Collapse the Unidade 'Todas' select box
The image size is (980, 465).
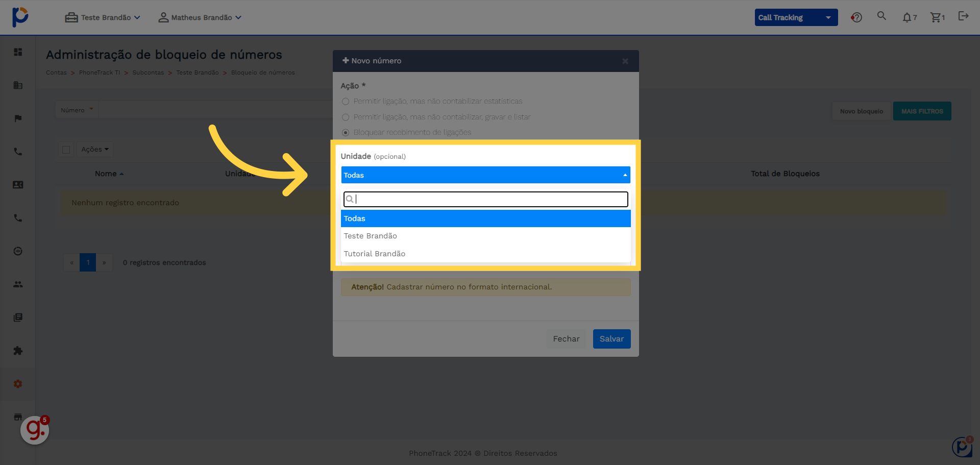point(485,175)
